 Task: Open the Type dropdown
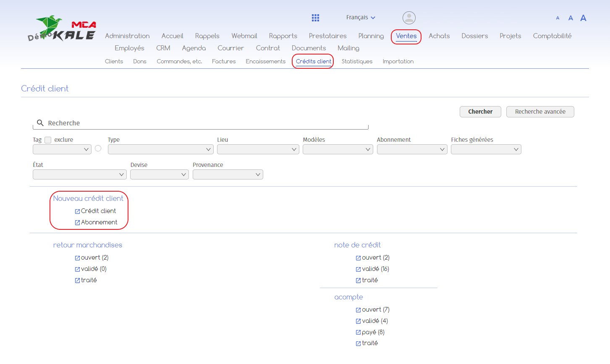click(160, 149)
